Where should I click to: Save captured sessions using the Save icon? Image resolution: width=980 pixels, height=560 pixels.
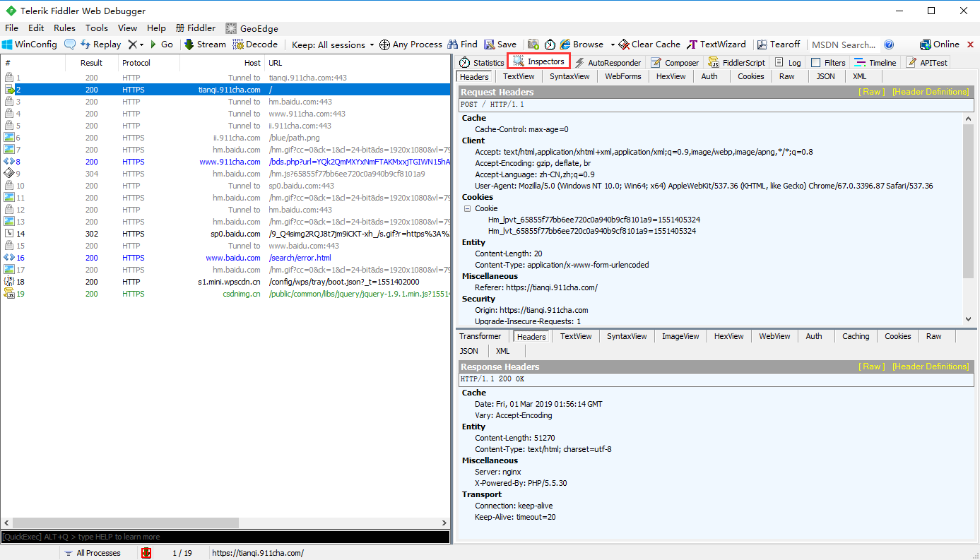tap(500, 44)
